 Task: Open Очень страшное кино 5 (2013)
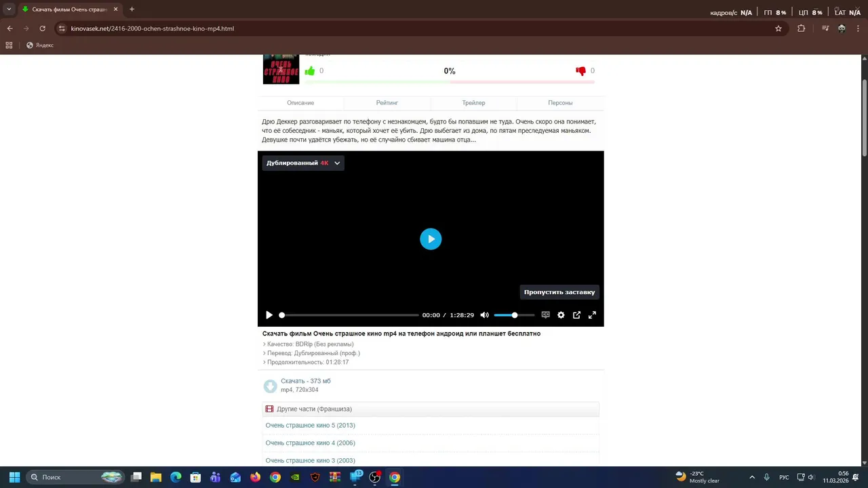311,426
